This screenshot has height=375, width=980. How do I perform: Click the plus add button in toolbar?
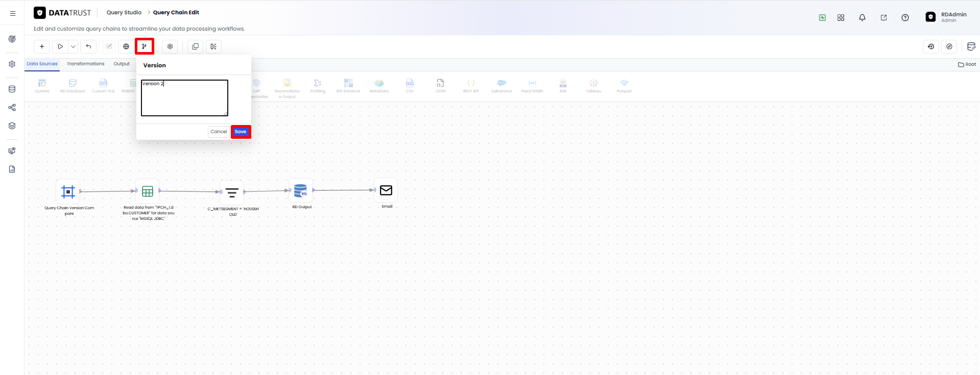(42, 46)
